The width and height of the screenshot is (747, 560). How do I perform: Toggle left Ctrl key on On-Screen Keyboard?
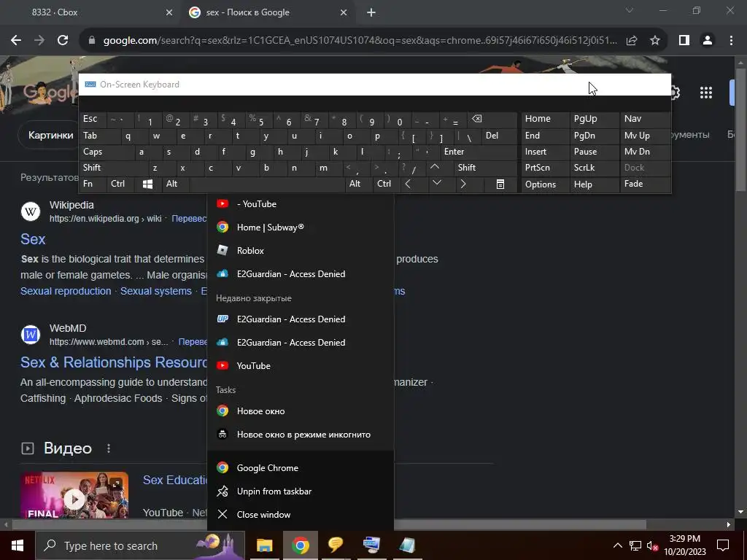pos(121,184)
